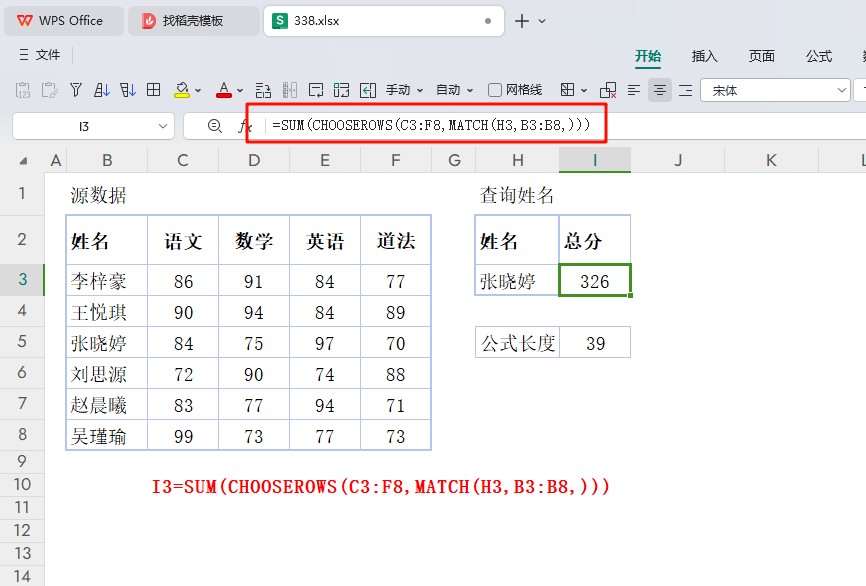Select cell containing 张晓婷 in column H
The height and width of the screenshot is (586, 866).
click(x=517, y=280)
